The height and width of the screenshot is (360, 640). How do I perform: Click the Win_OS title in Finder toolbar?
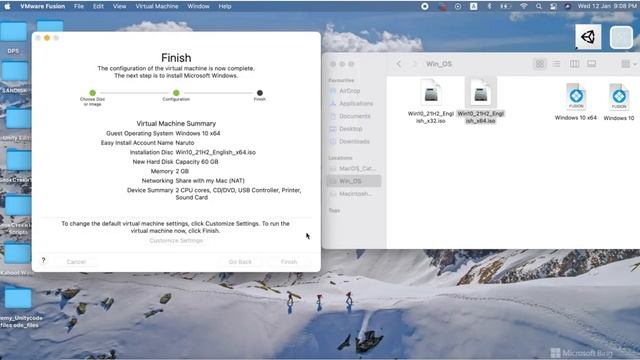click(x=439, y=64)
